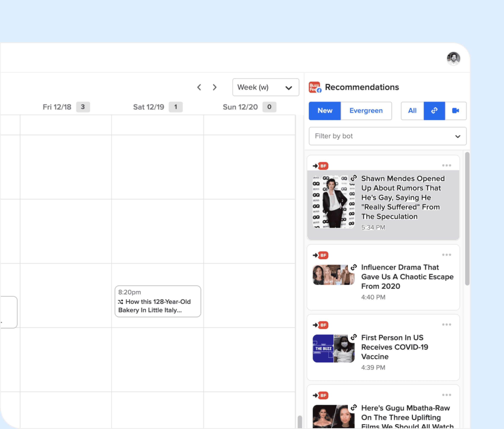Filter recommendations by link posts icon
The height and width of the screenshot is (429, 504).
434,111
